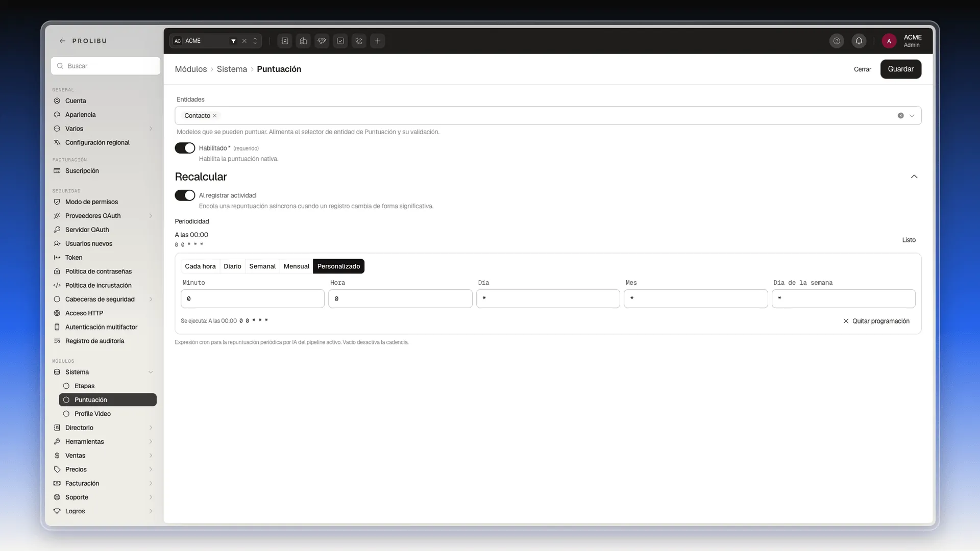The width and height of the screenshot is (980, 551).
Task: Select the Semanal tab
Action: coord(262,266)
